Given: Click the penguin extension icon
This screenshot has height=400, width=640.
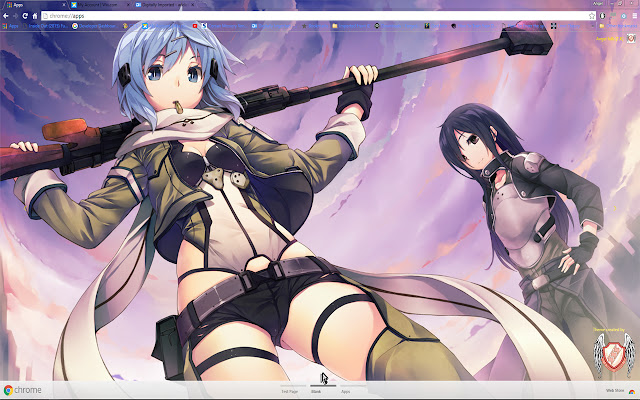Looking at the screenshot, I should pos(602,16).
